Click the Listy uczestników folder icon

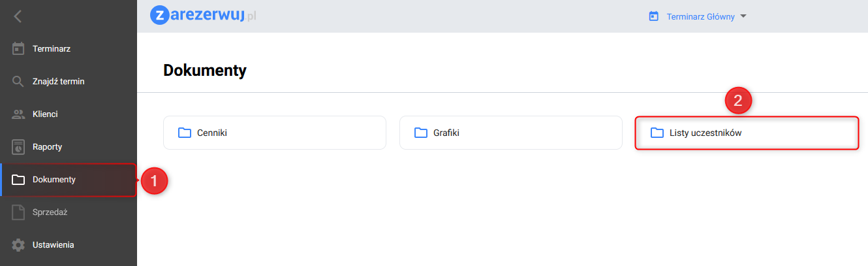tap(657, 133)
